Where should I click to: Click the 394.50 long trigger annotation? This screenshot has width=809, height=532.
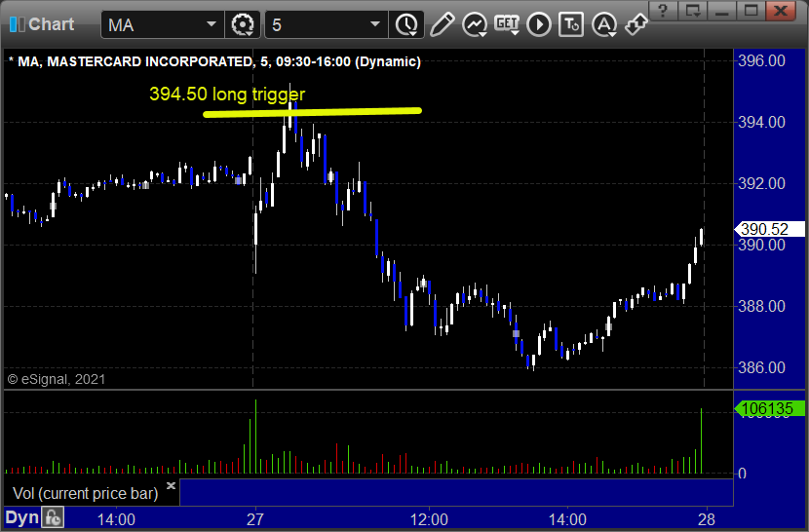227,94
